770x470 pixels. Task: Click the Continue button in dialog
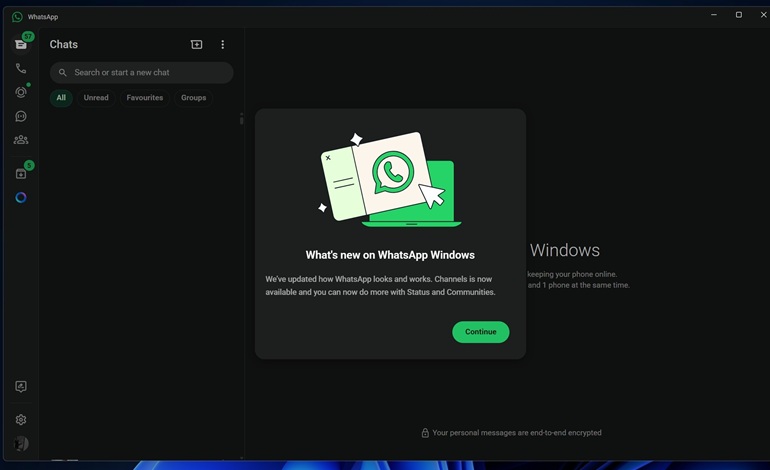coord(480,332)
